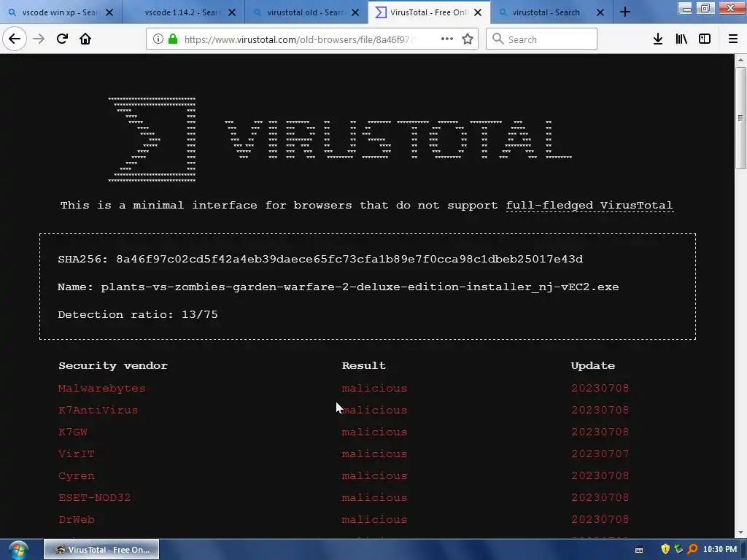Image resolution: width=747 pixels, height=560 pixels.
Task: Click the safely remove hardware tray icon
Action: [x=679, y=549]
